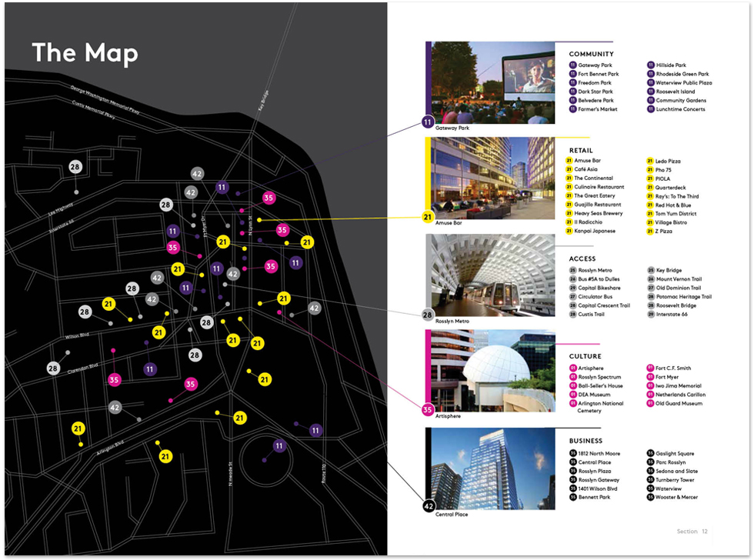Viewport: 754px width, 560px height.
Task: Select the gray 28 marker beside Rosslyn Metro photo
Action: (428, 315)
